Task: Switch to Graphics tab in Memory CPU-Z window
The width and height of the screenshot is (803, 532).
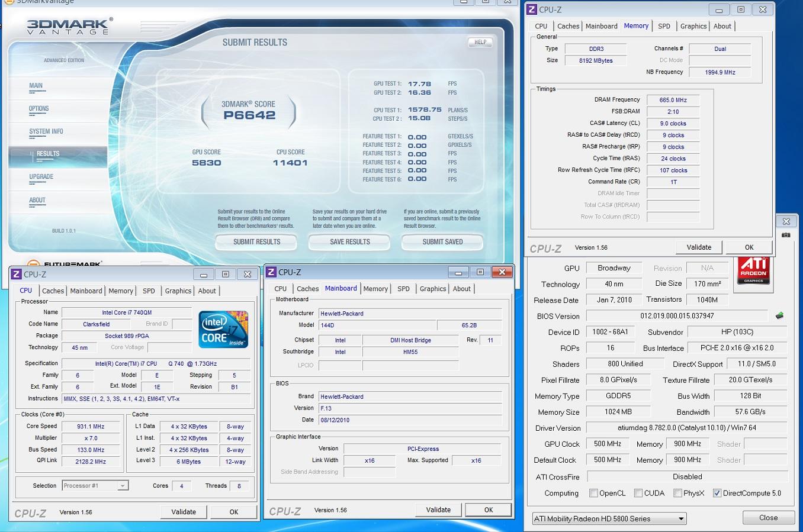Action: pyautogui.click(x=693, y=26)
